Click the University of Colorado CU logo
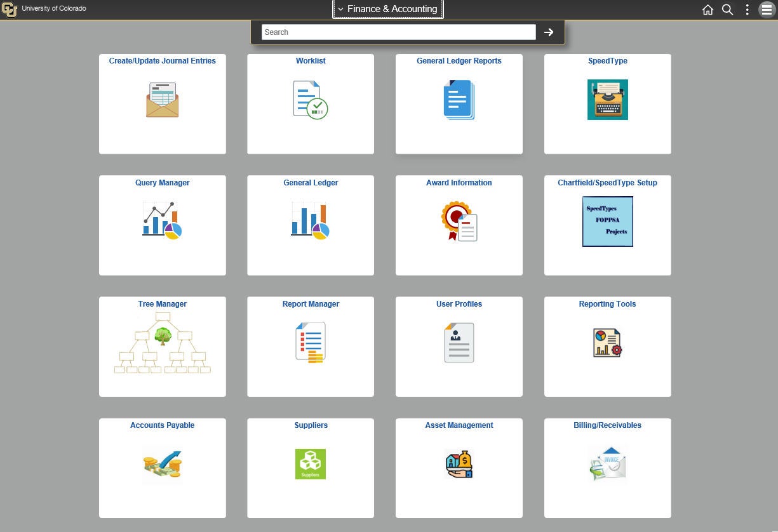 [x=10, y=10]
